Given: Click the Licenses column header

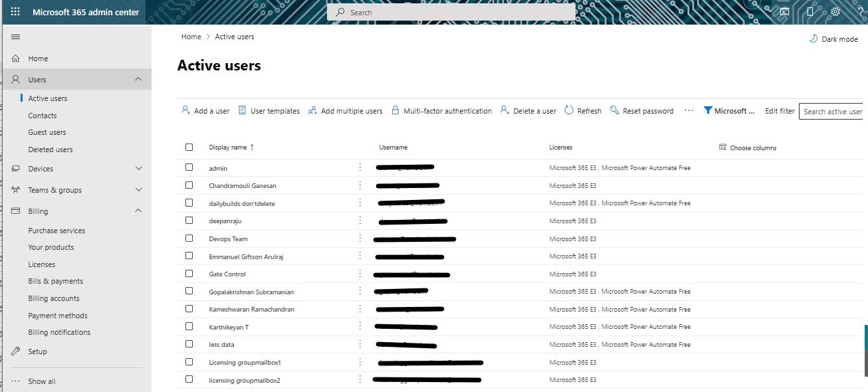Looking at the screenshot, I should coord(561,147).
